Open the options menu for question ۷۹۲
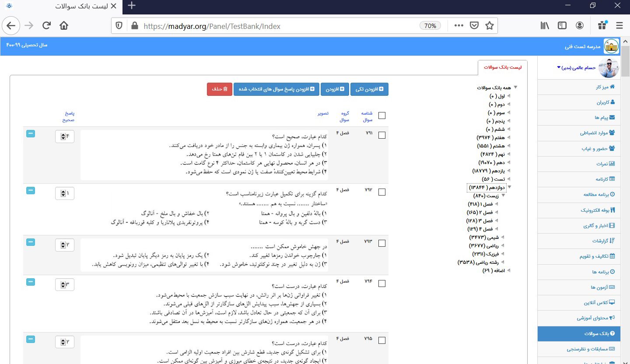The width and height of the screenshot is (630, 364). point(30,190)
